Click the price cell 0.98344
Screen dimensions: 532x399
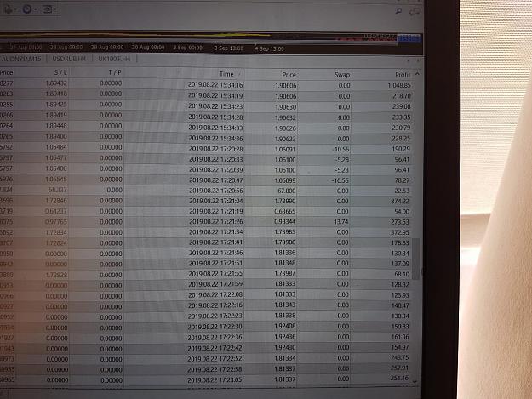285,222
